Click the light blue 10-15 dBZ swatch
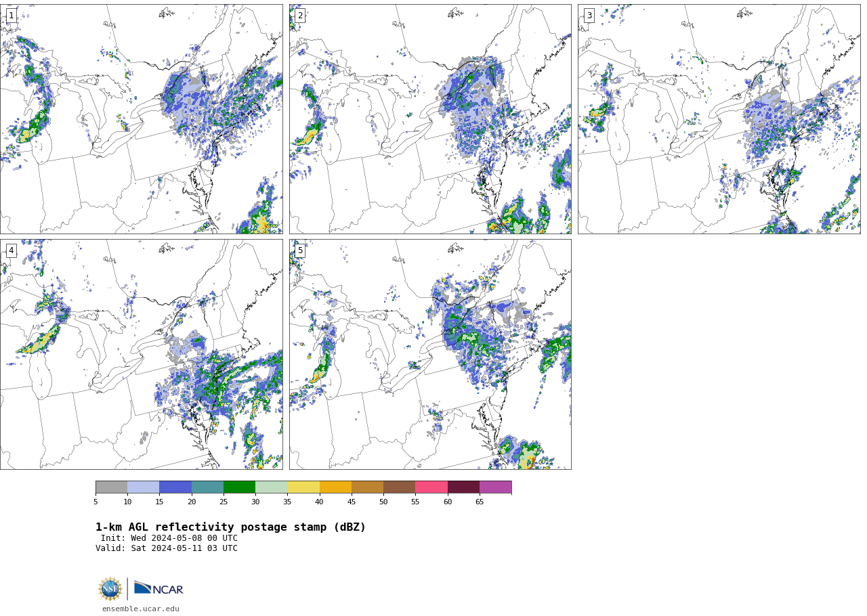This screenshot has height=616, width=867. (x=143, y=487)
